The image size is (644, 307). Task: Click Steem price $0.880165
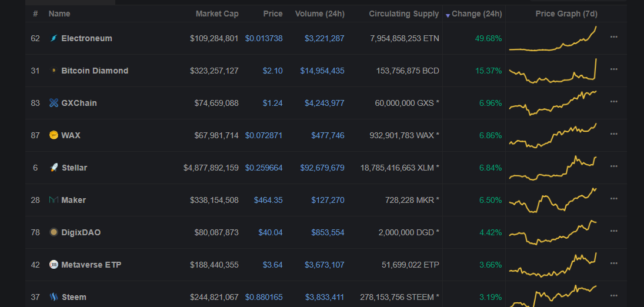[x=263, y=297]
